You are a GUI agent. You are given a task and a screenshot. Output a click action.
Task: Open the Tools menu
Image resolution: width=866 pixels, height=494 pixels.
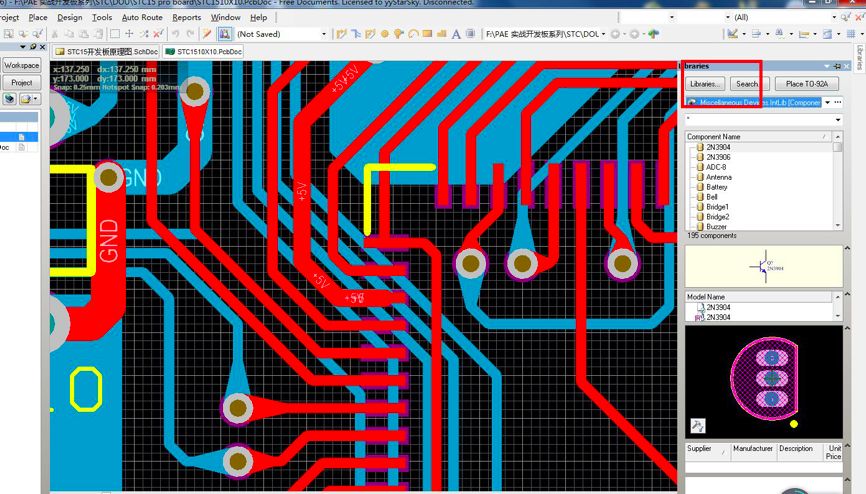point(102,17)
